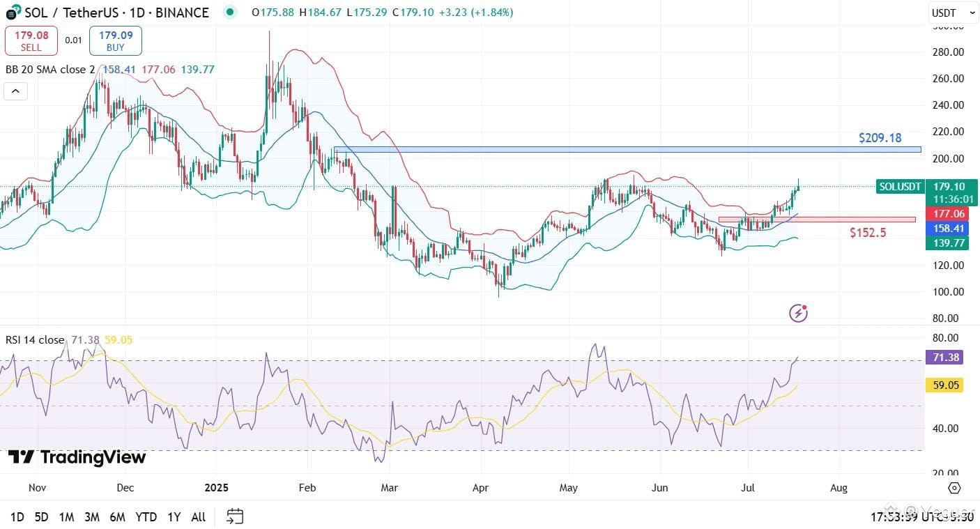Open the go-to-date calendar icon
Viewport: 980px width, 529px height.
point(235,516)
